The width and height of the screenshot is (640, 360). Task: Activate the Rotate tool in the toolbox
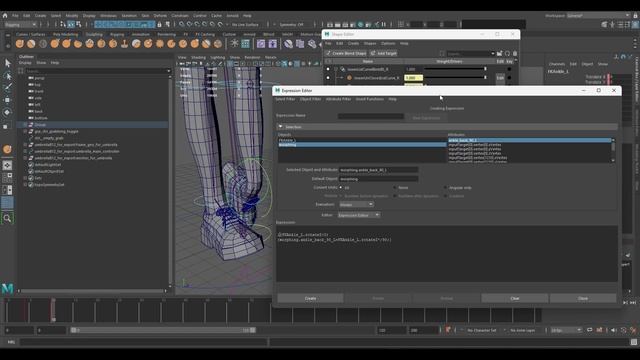tap(7, 112)
